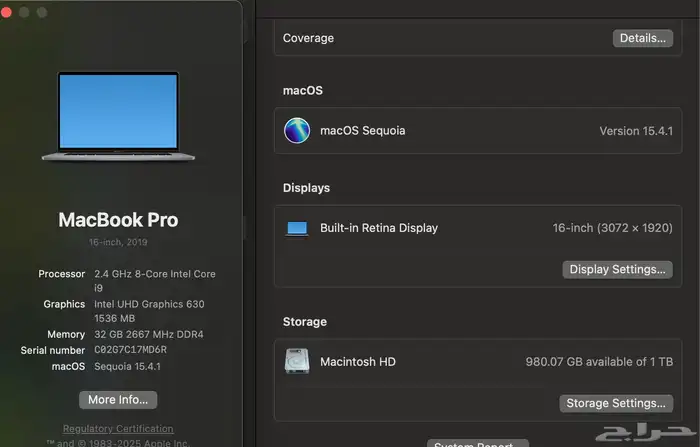700x447 pixels.
Task: Open Storage Settings
Action: point(616,403)
